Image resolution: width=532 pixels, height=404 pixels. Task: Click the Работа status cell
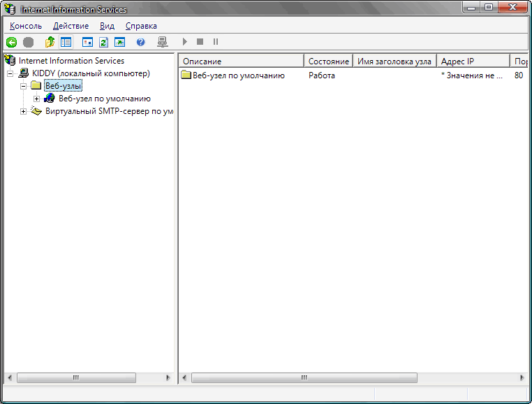pyautogui.click(x=322, y=75)
